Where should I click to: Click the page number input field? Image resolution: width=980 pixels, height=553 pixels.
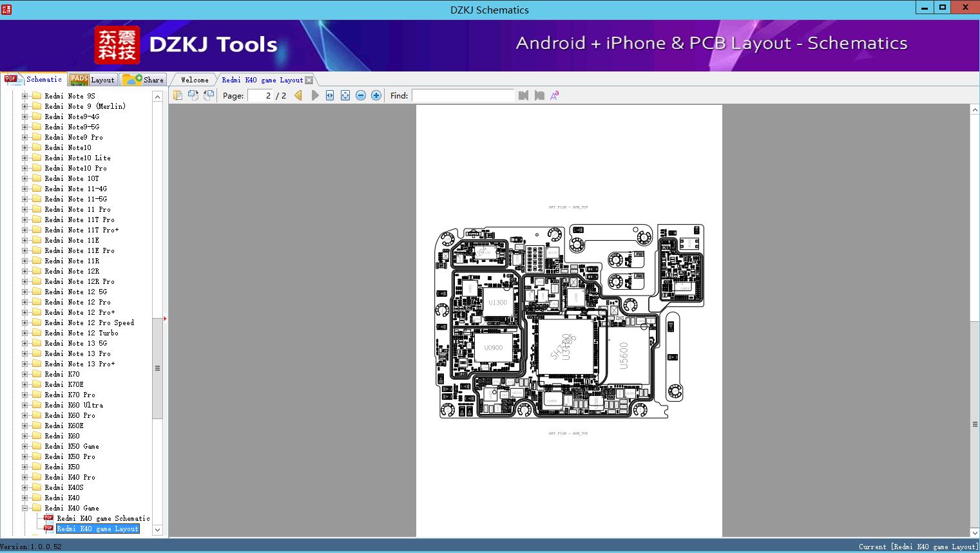tap(260, 95)
